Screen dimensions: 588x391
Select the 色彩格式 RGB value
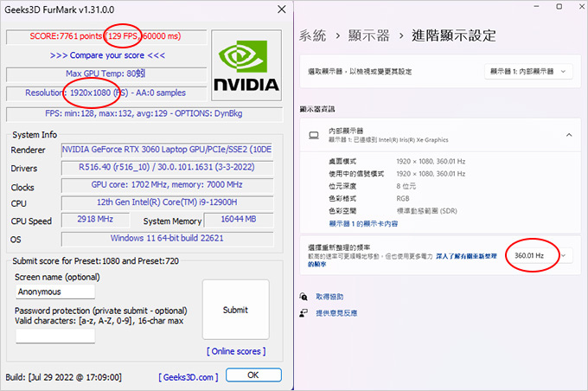[x=403, y=198]
